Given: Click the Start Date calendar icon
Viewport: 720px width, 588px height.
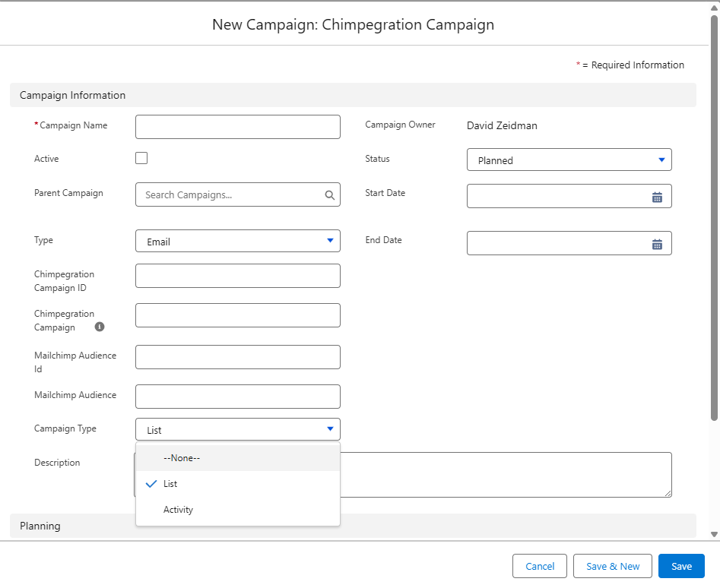Looking at the screenshot, I should [657, 197].
